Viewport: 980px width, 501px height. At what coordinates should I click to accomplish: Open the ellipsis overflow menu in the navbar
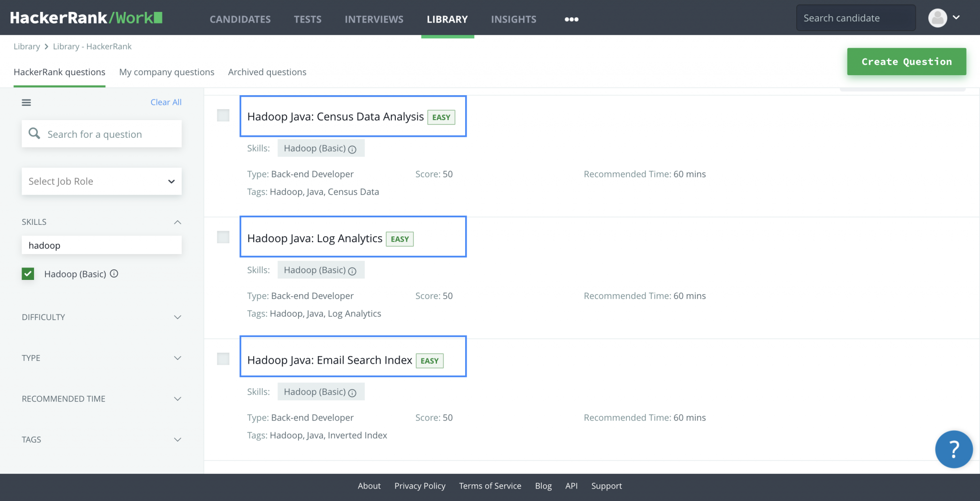[x=571, y=19]
